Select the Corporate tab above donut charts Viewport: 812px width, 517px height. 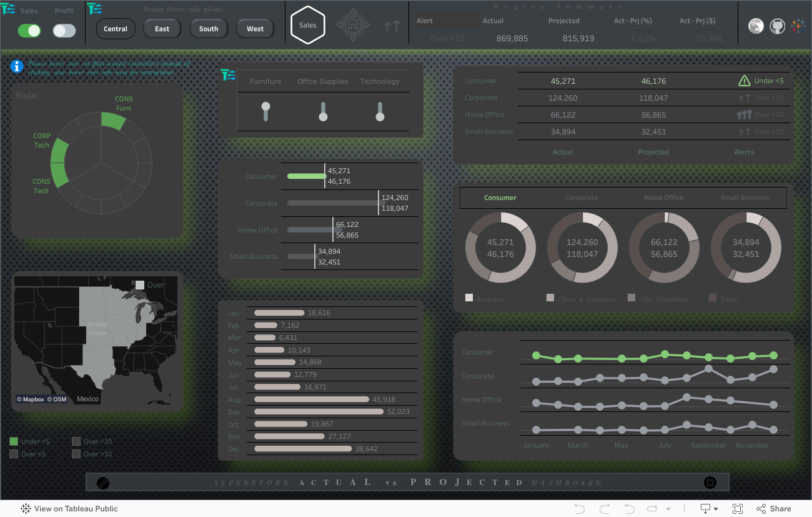pyautogui.click(x=582, y=198)
